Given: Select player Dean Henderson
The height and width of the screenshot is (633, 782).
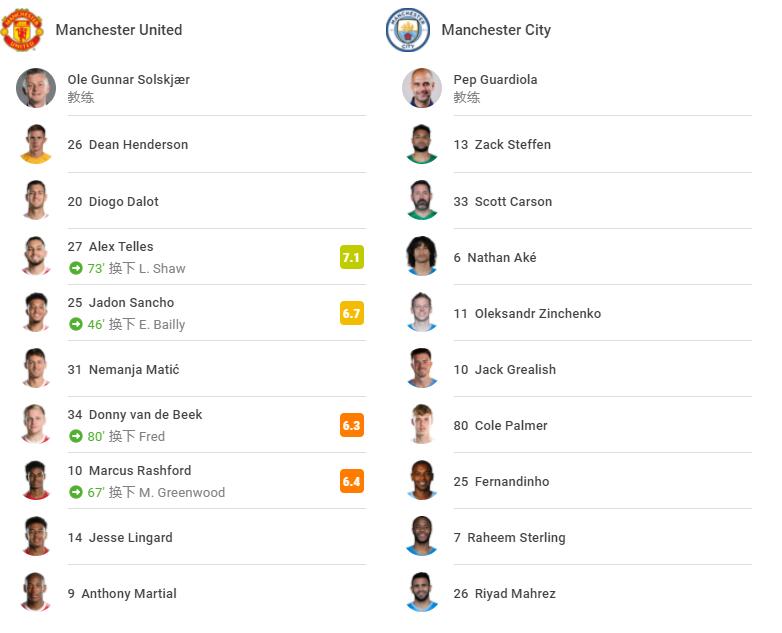Looking at the screenshot, I should tap(128, 145).
